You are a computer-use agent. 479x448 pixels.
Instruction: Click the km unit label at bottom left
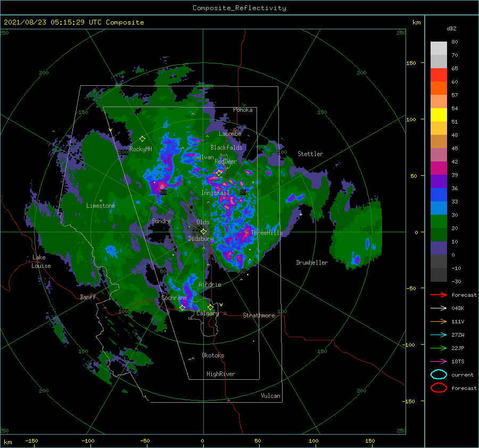point(8,442)
